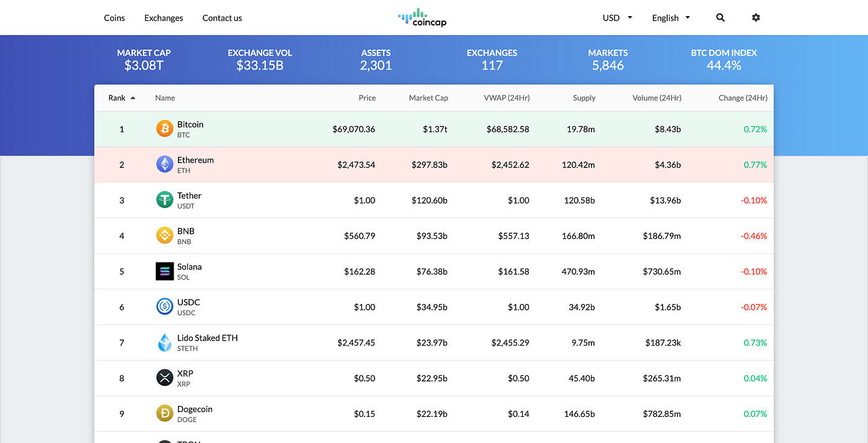The height and width of the screenshot is (443, 868).
Task: Click the Ethereum coin icon
Action: (164, 164)
